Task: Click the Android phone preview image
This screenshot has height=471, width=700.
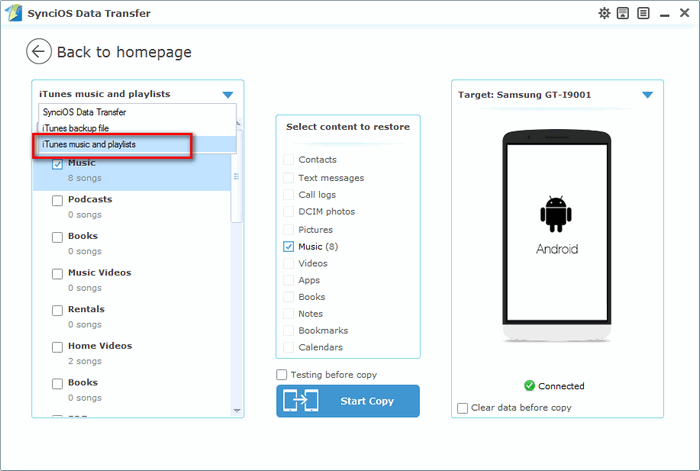Action: [x=557, y=237]
